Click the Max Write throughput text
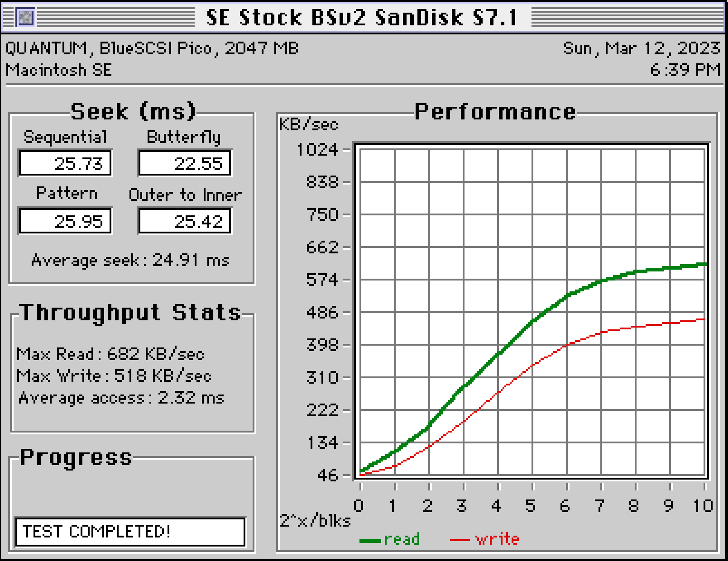 pyautogui.click(x=114, y=376)
